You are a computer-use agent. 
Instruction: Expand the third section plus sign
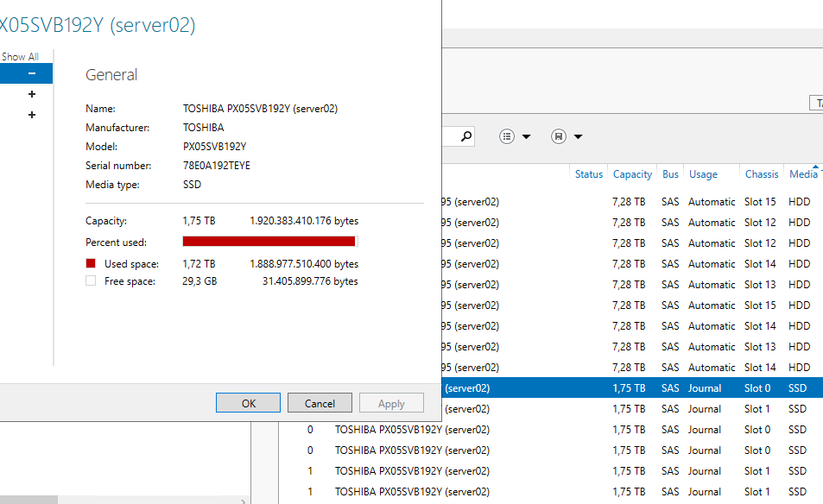(32, 114)
